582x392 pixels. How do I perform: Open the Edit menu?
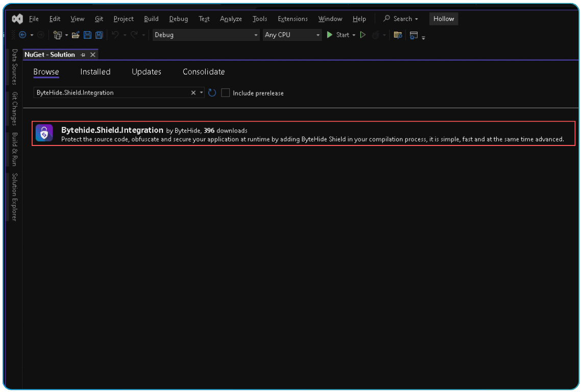click(55, 19)
